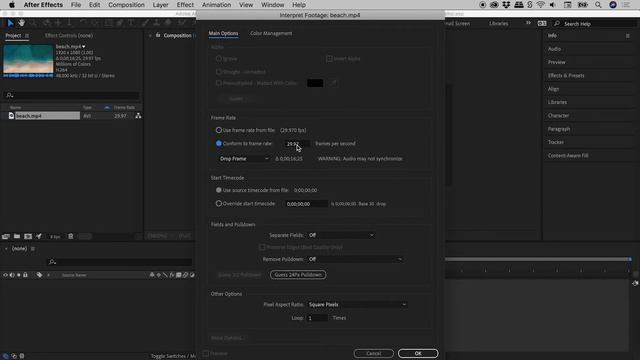Screen dimensions: 640x360
Task: Open the Info panel menu icon
Action: click(x=627, y=36)
